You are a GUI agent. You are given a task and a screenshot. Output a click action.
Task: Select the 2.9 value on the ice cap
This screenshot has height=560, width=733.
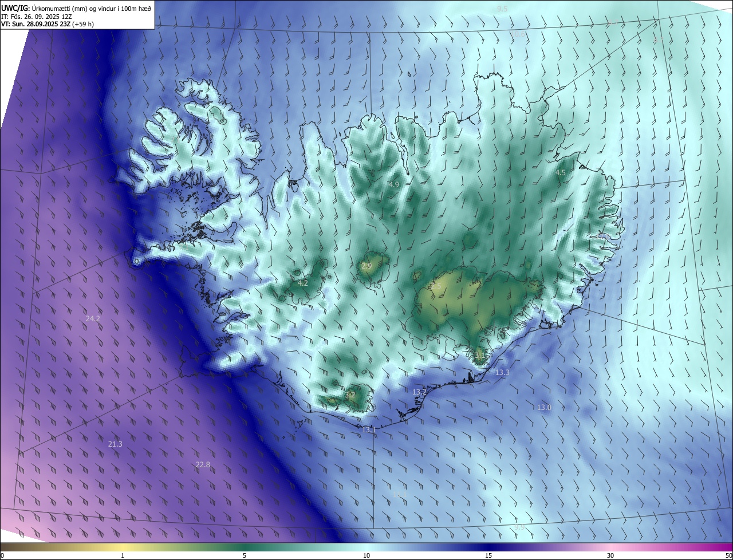(366, 266)
